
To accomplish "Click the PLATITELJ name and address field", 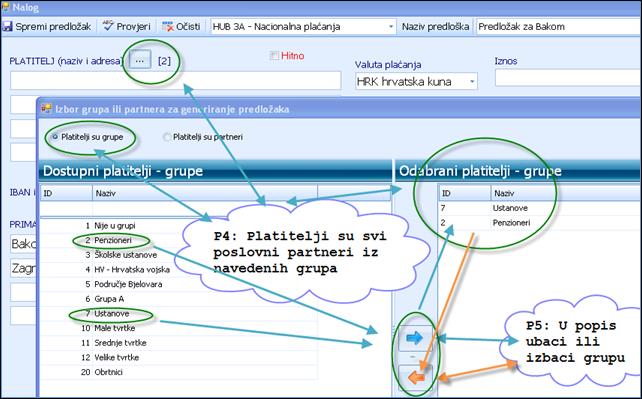I will (x=175, y=81).
